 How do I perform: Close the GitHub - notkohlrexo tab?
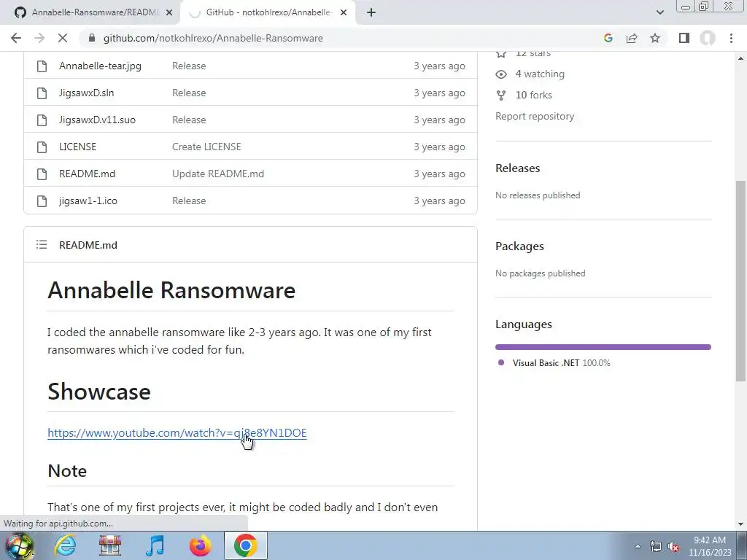[344, 13]
